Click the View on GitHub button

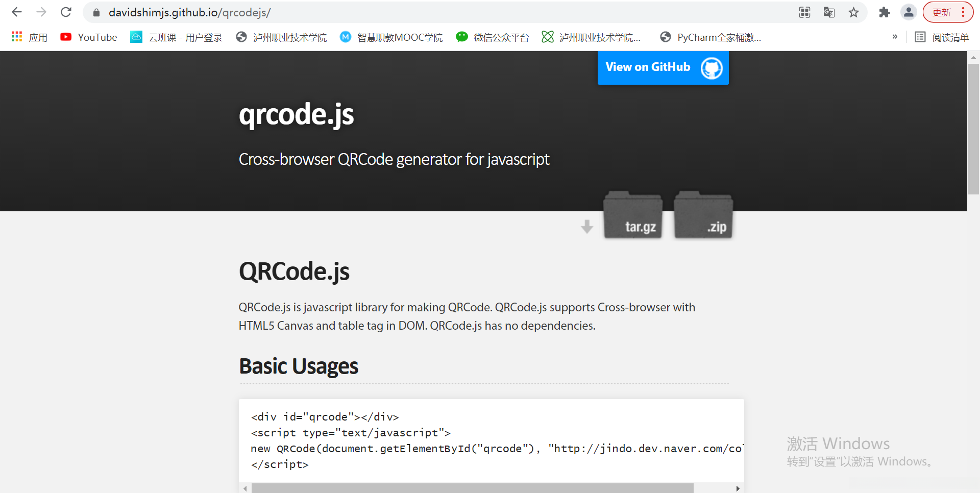click(663, 67)
